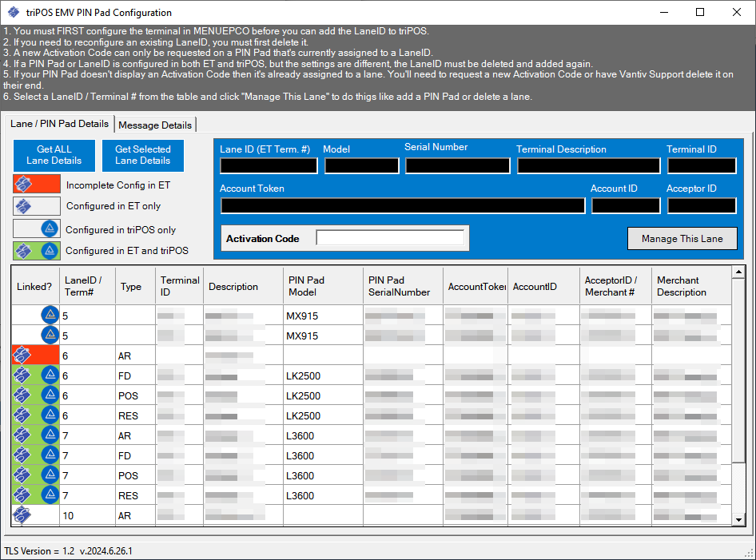
Task: Click the AccountID table column header
Action: [543, 286]
